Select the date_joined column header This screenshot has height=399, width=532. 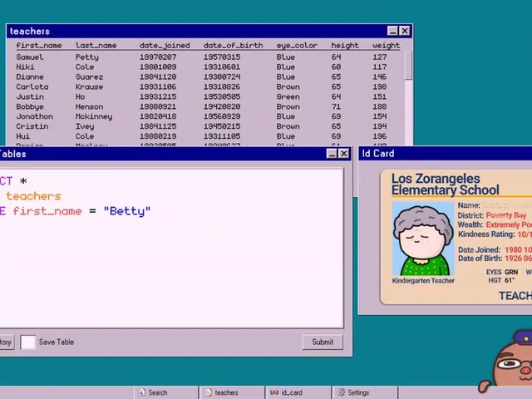165,46
